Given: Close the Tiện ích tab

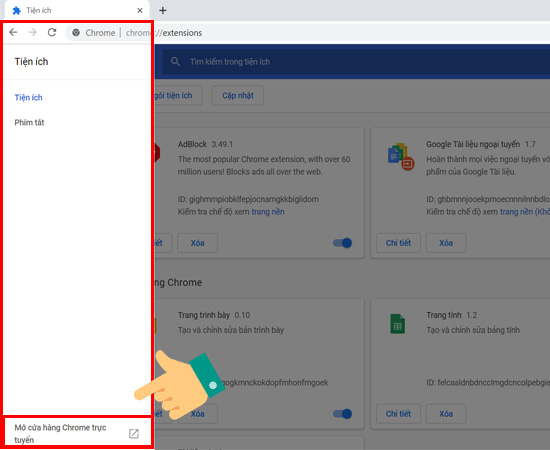Looking at the screenshot, I should click(140, 11).
